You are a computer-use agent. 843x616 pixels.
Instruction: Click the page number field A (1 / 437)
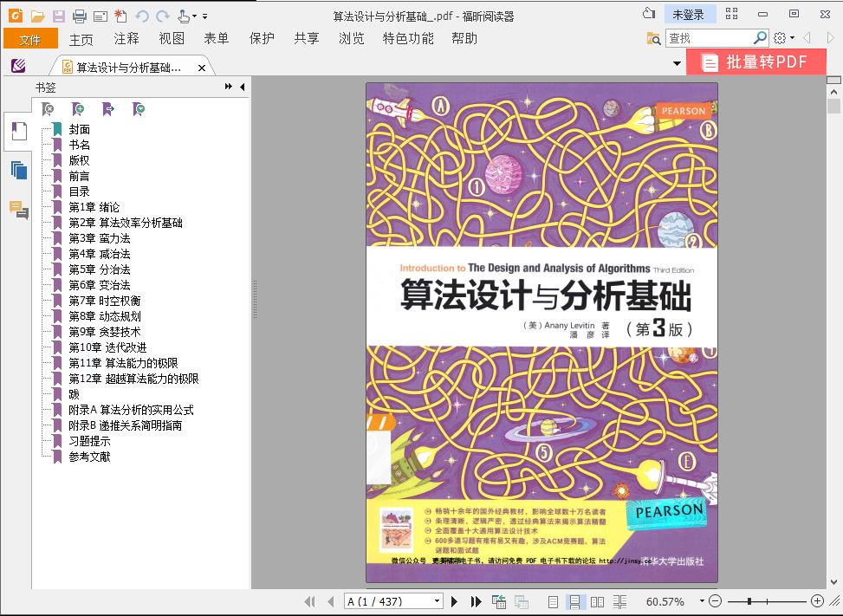(x=388, y=601)
